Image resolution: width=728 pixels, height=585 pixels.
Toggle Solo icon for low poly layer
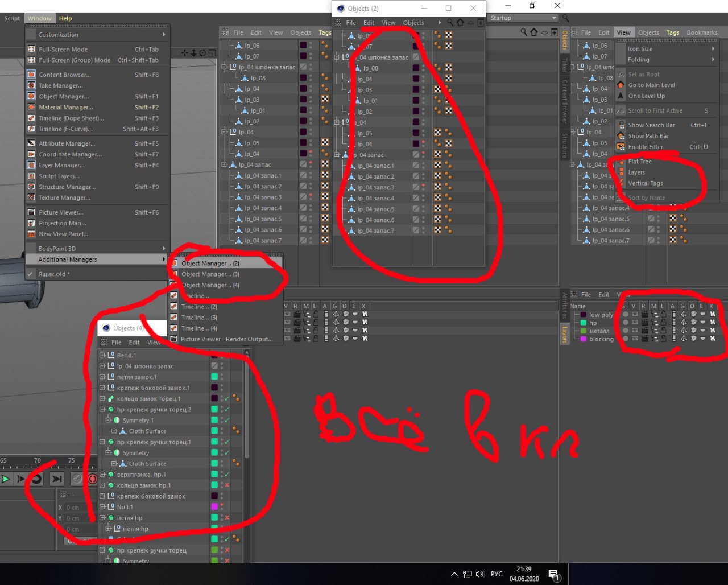[626, 314]
